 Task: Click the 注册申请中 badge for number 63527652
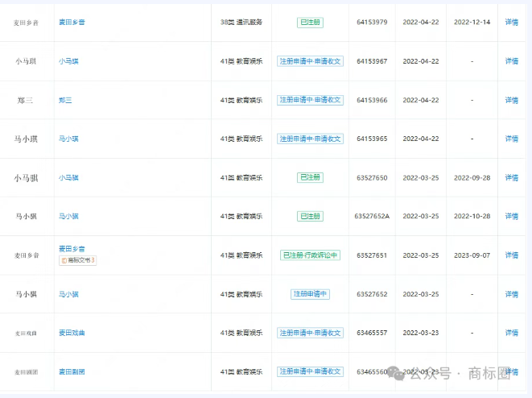[x=310, y=294]
